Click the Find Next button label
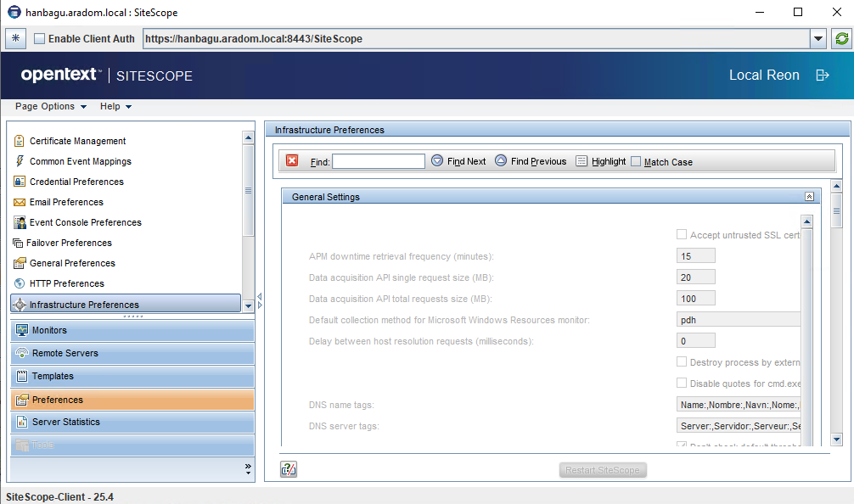This screenshot has height=504, width=854. [x=466, y=161]
